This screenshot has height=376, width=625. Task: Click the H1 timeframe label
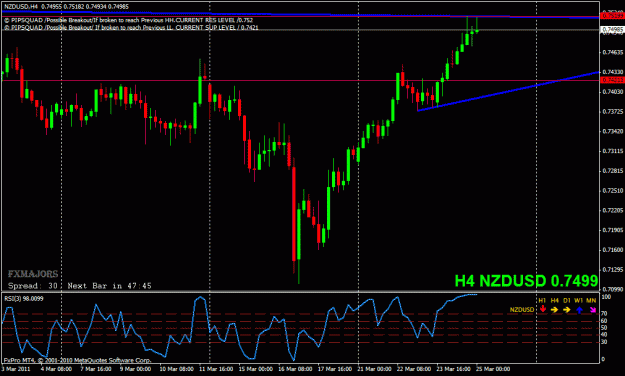coord(542,300)
